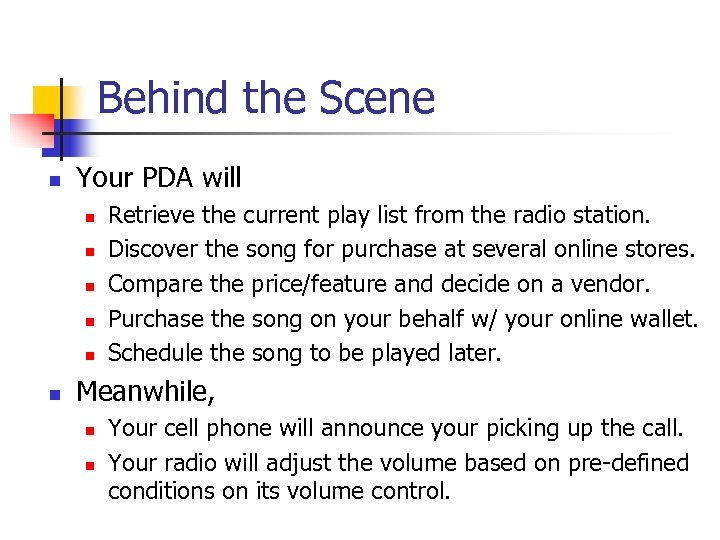Click the red bullet before "Retrieve the current play list"
The image size is (720, 540).
tap(88, 217)
